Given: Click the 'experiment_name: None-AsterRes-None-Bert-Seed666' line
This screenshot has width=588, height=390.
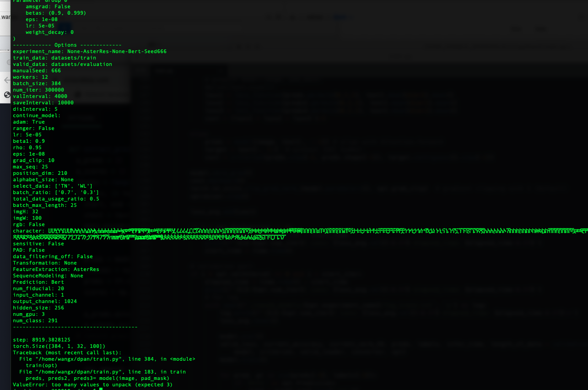Looking at the screenshot, I should coord(90,51).
